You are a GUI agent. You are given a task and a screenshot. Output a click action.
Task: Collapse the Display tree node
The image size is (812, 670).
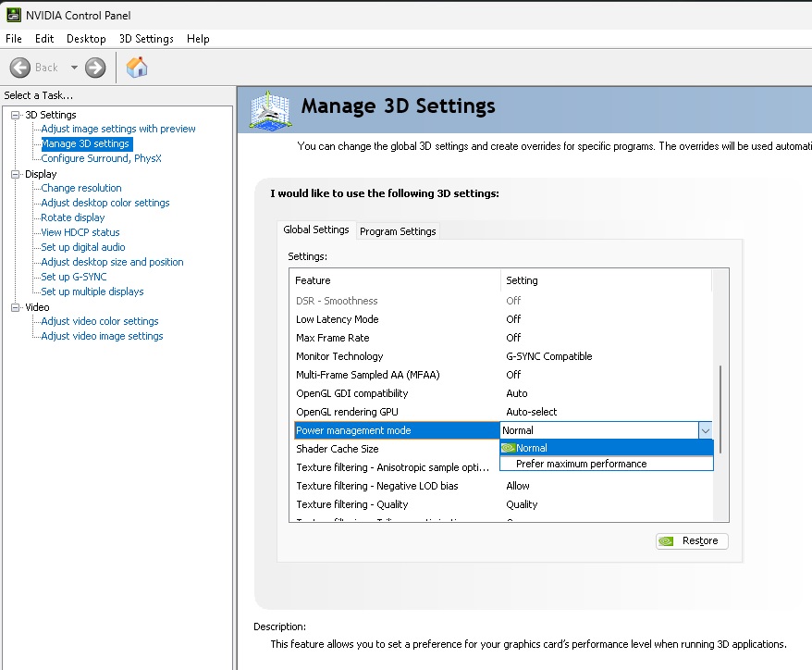click(16, 174)
